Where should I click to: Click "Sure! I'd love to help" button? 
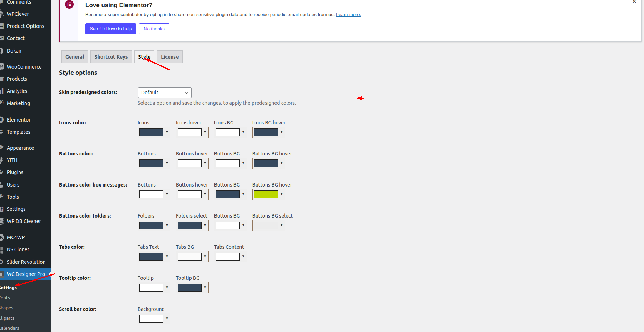pos(111,29)
